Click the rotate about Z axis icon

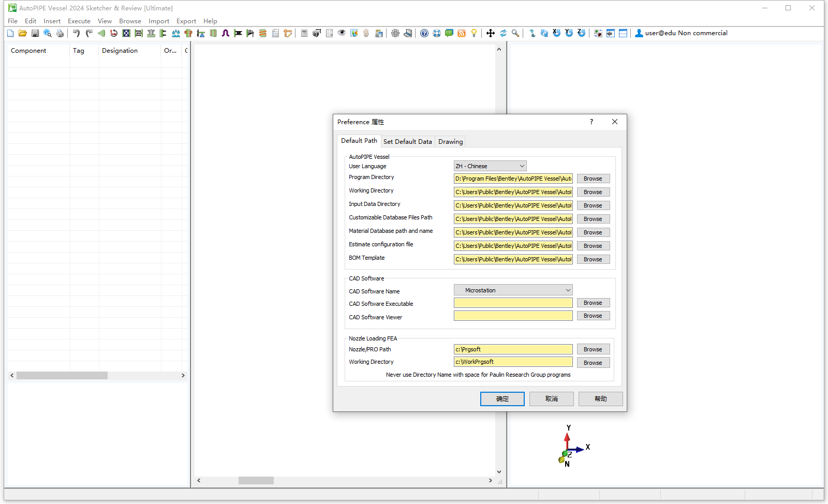582,33
